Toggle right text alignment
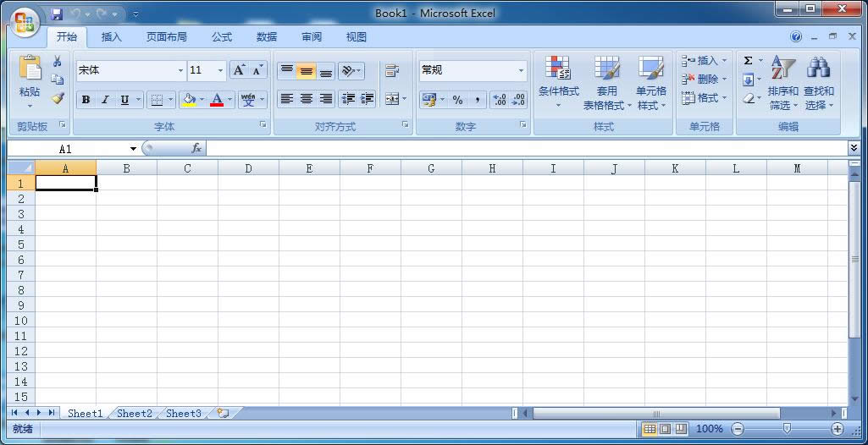 [x=326, y=99]
